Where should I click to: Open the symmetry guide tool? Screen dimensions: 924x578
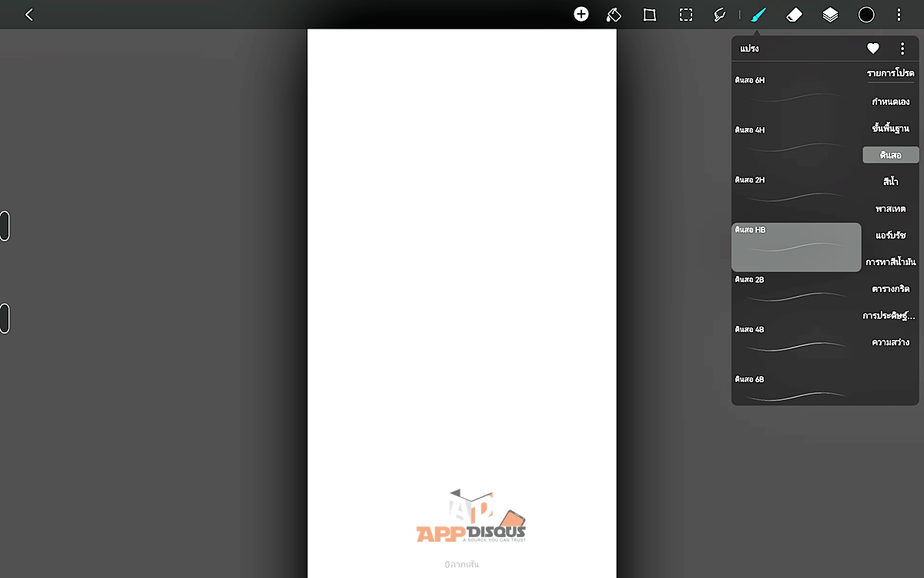[720, 15]
